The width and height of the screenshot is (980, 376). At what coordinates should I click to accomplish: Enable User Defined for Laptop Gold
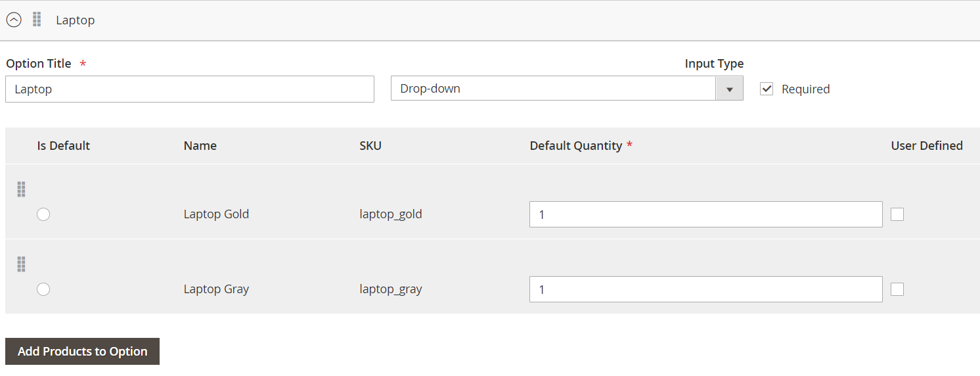coord(897,214)
